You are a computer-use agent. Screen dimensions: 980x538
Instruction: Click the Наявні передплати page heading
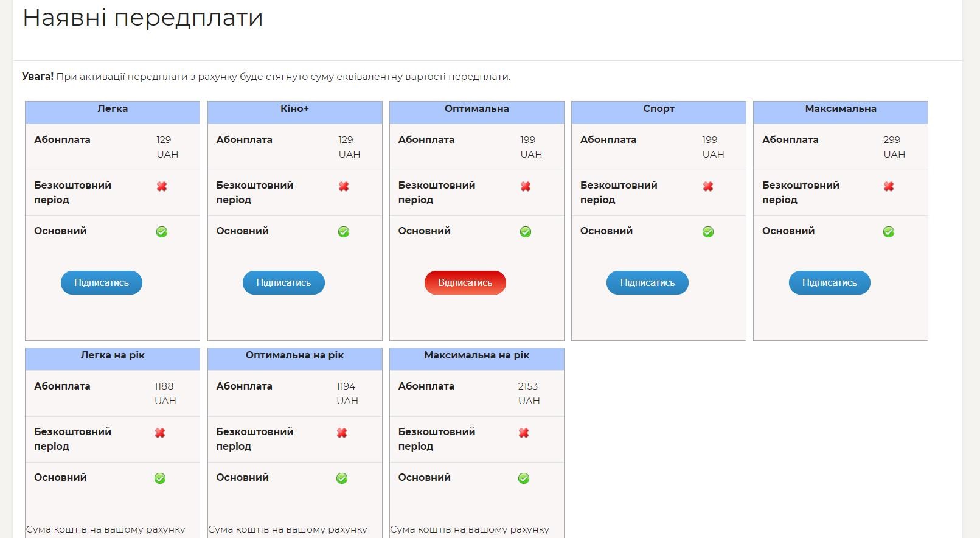[143, 18]
